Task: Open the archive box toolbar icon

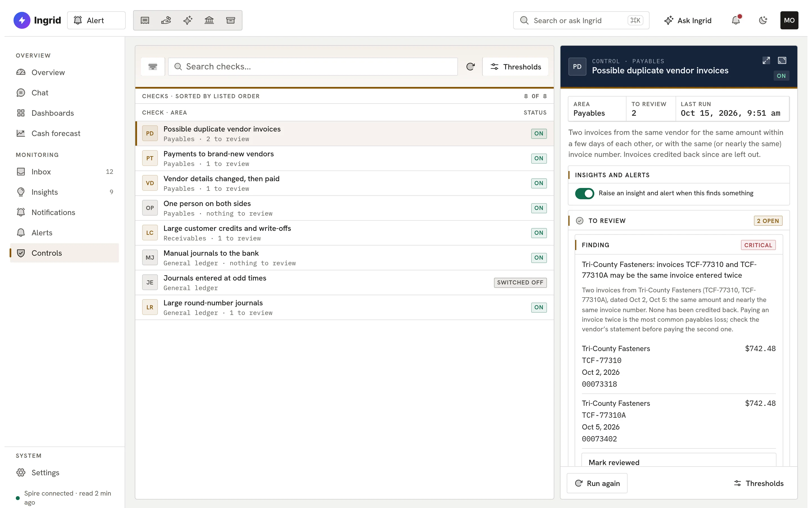Action: click(231, 20)
